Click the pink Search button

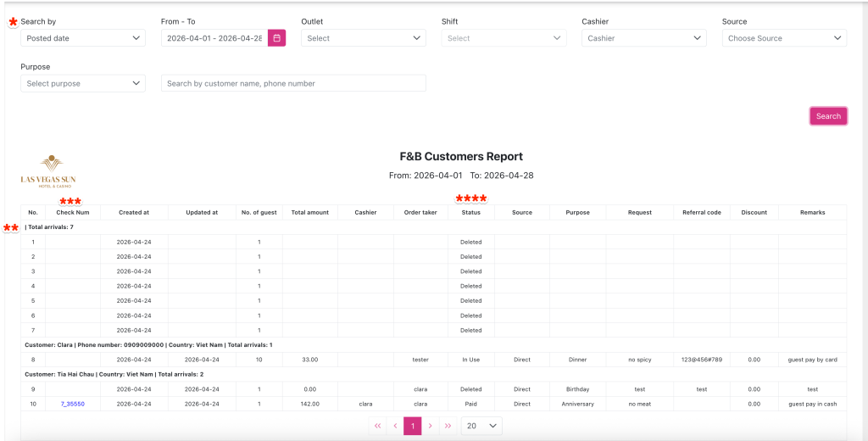pos(828,116)
